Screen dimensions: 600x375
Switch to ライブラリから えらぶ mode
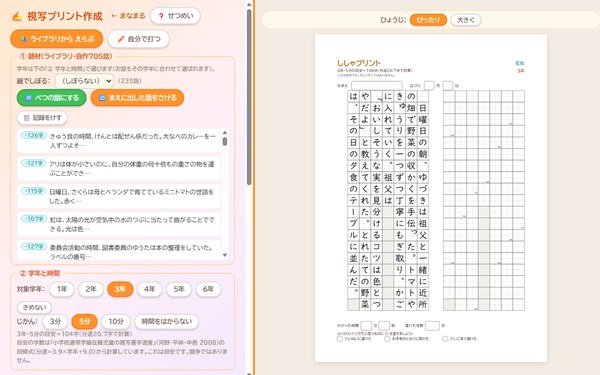coord(57,39)
